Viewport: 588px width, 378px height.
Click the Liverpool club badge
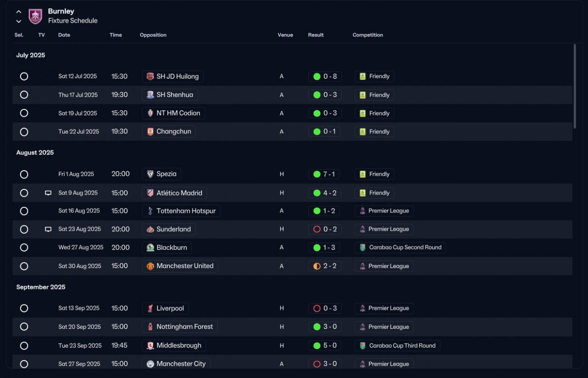click(150, 309)
